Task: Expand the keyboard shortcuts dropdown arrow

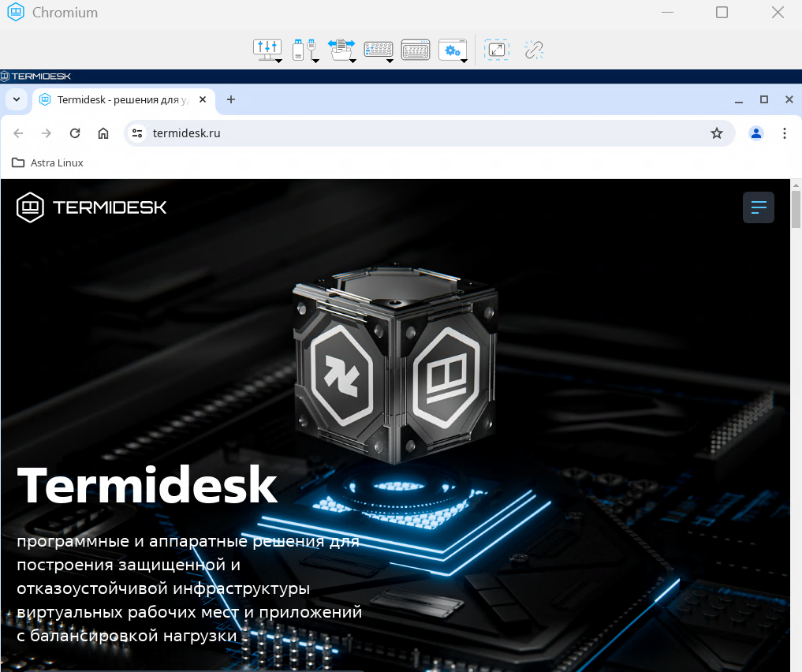Action: click(390, 60)
